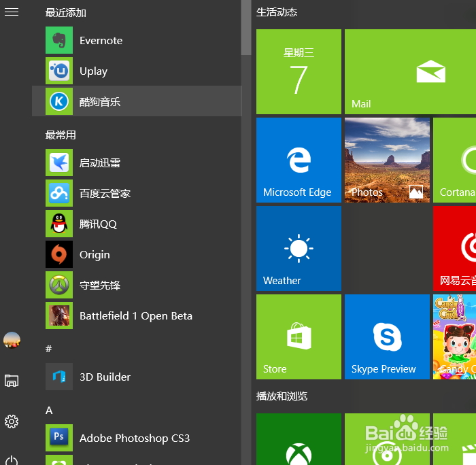Open the Mail tile
Screen dimensions: 476x465
point(411,71)
